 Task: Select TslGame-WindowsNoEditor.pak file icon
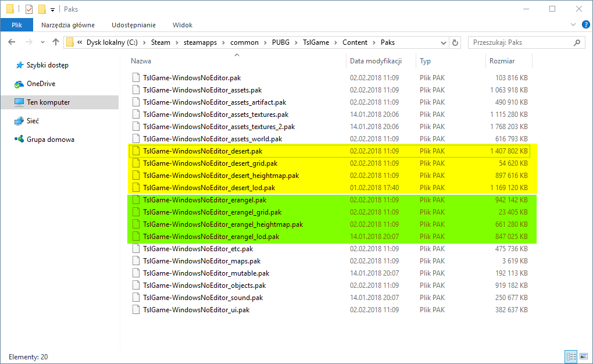136,77
